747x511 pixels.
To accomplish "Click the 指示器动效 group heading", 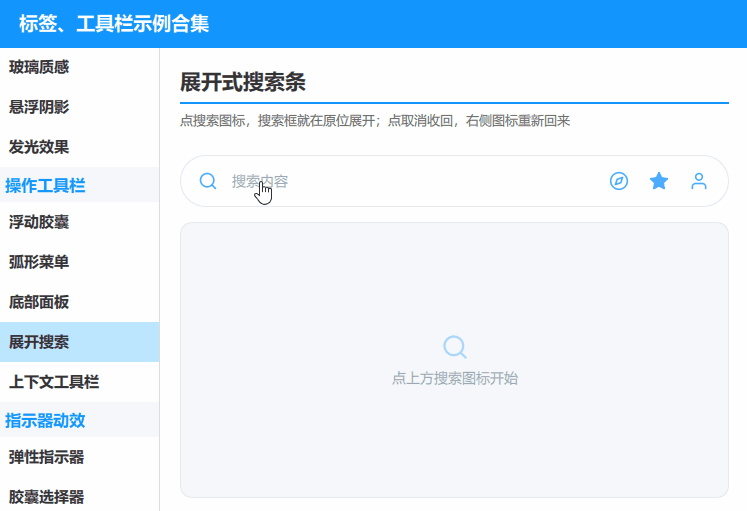I will click(x=45, y=421).
